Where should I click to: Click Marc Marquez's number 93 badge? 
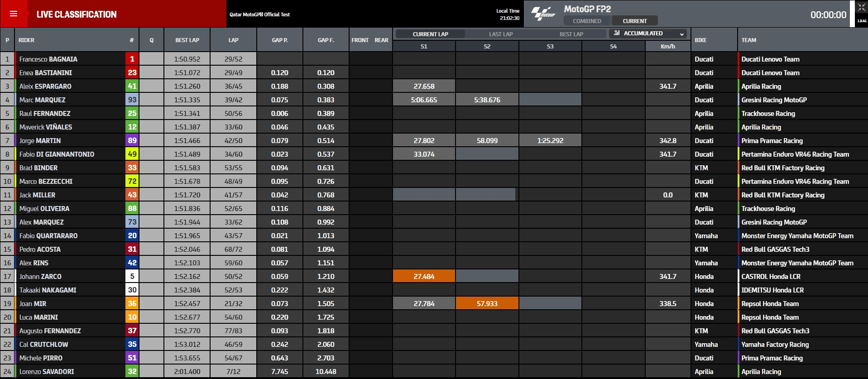pyautogui.click(x=132, y=100)
